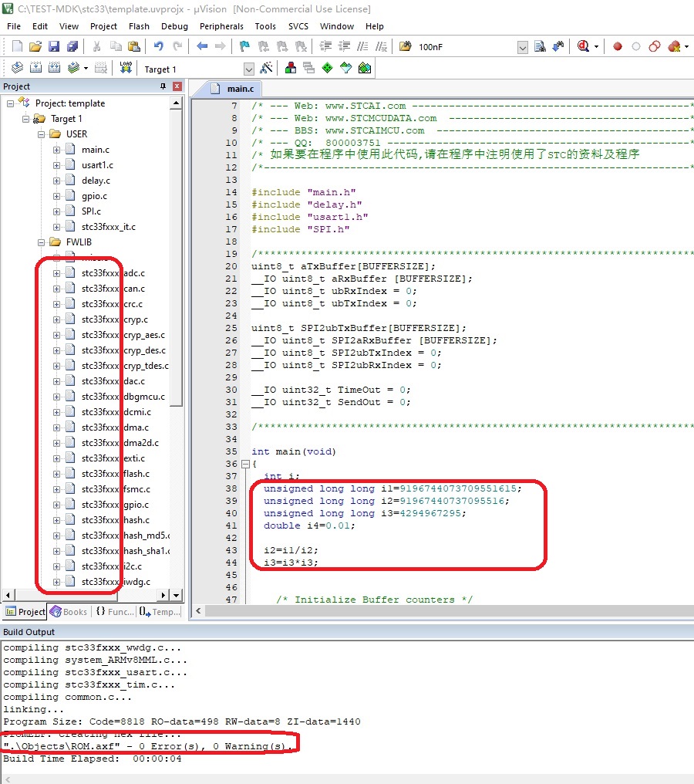Create a new file from the toolbar

[17, 46]
